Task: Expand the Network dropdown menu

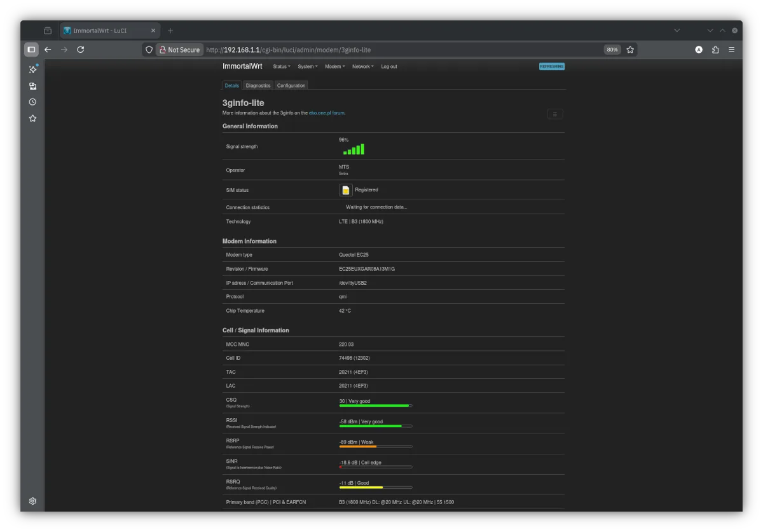Action: pos(362,67)
